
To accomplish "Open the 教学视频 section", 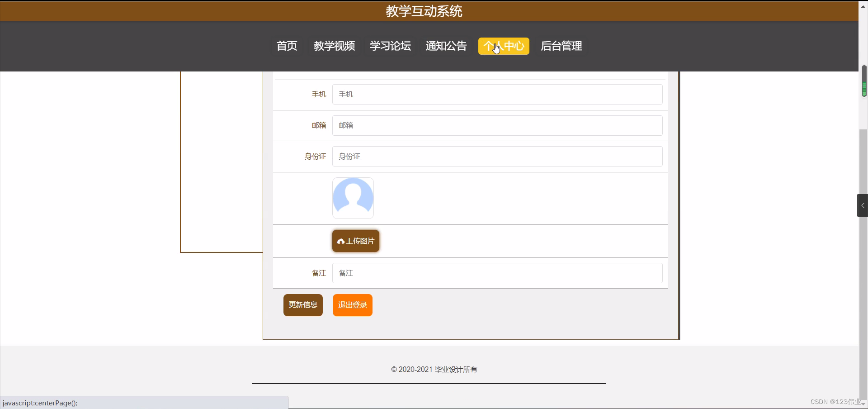I will coord(334,46).
